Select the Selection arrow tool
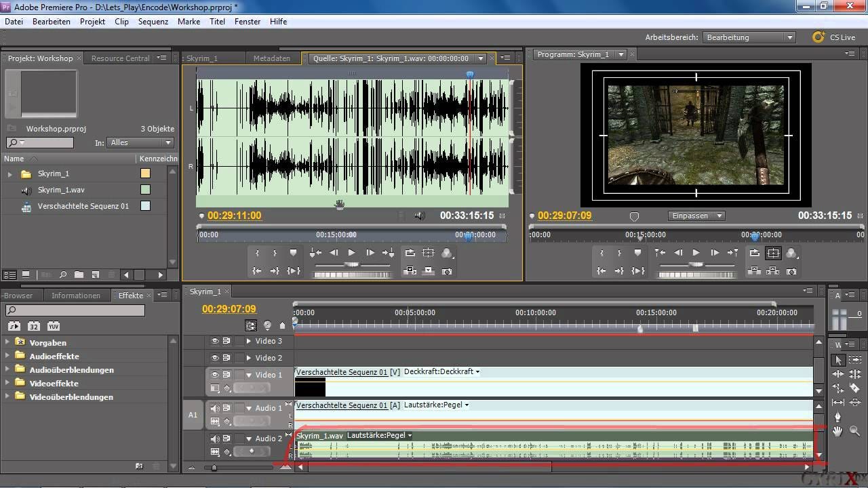Viewport: 868px width, 488px height. [838, 360]
